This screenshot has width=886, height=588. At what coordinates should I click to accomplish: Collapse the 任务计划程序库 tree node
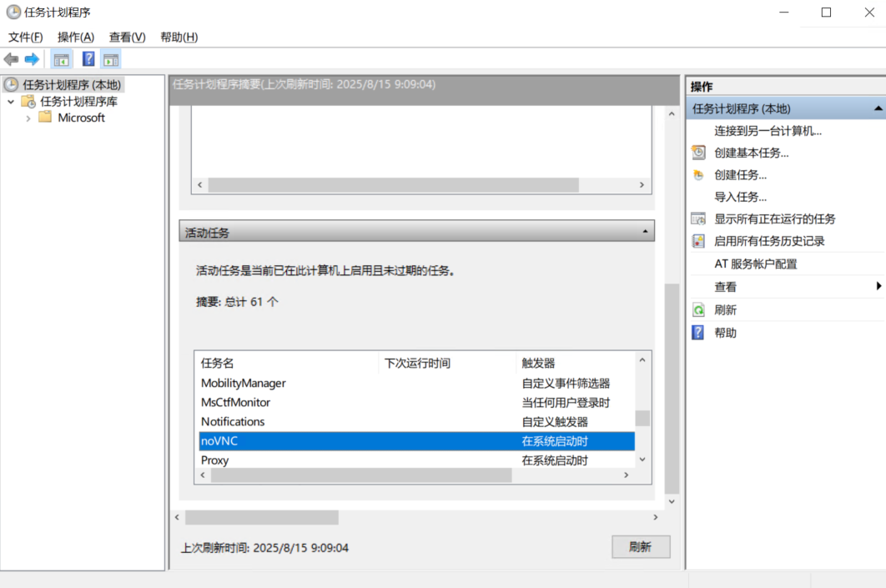tap(11, 102)
